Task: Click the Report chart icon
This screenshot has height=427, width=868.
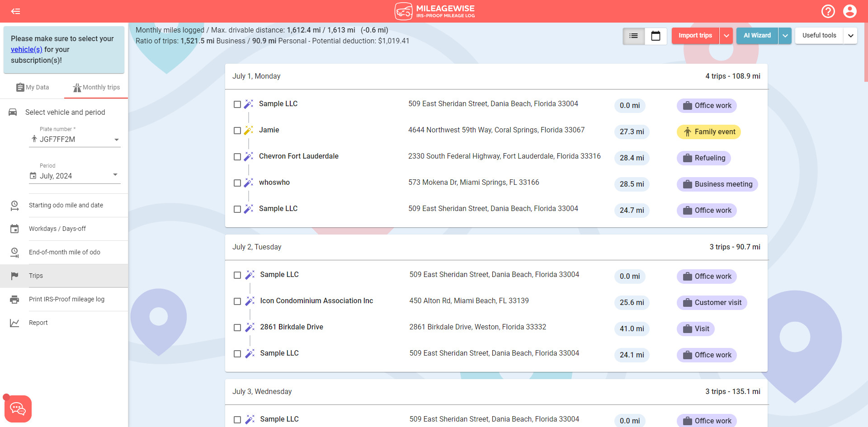Action: (14, 323)
